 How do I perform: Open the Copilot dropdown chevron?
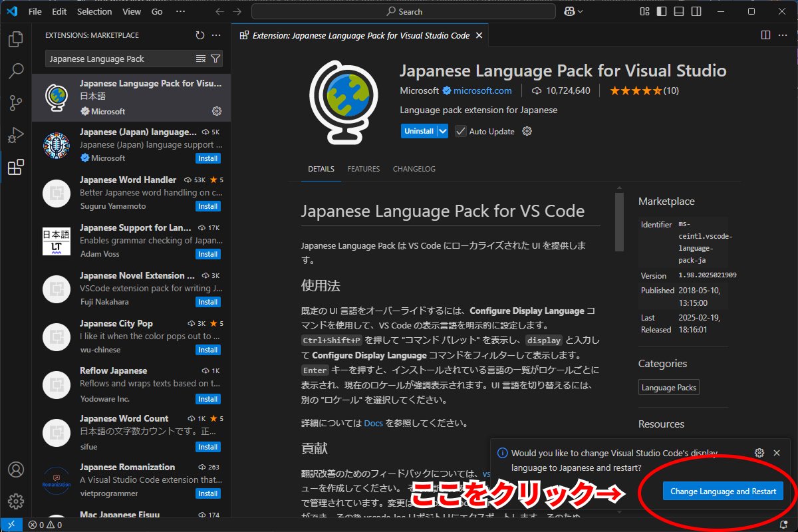(x=581, y=11)
